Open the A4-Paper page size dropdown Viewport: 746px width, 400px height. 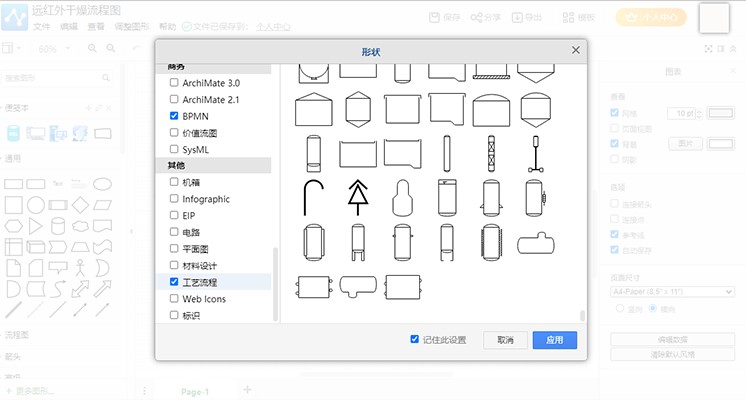coord(672,292)
